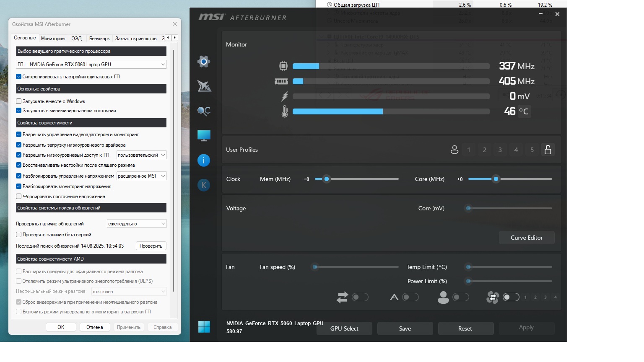Expand the GPU selection dropdown
Image resolution: width=644 pixels, height=362 pixels.
point(91,65)
